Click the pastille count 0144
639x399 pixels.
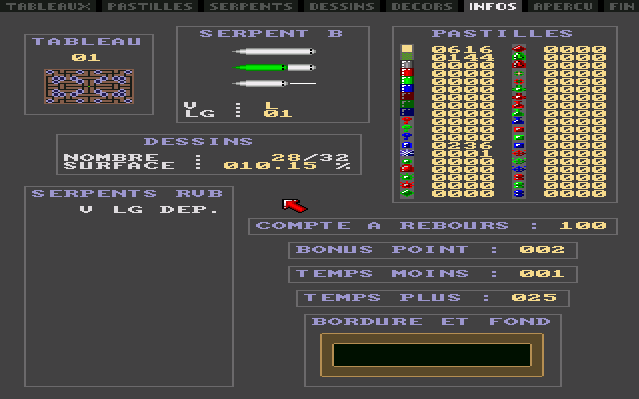tap(462, 57)
